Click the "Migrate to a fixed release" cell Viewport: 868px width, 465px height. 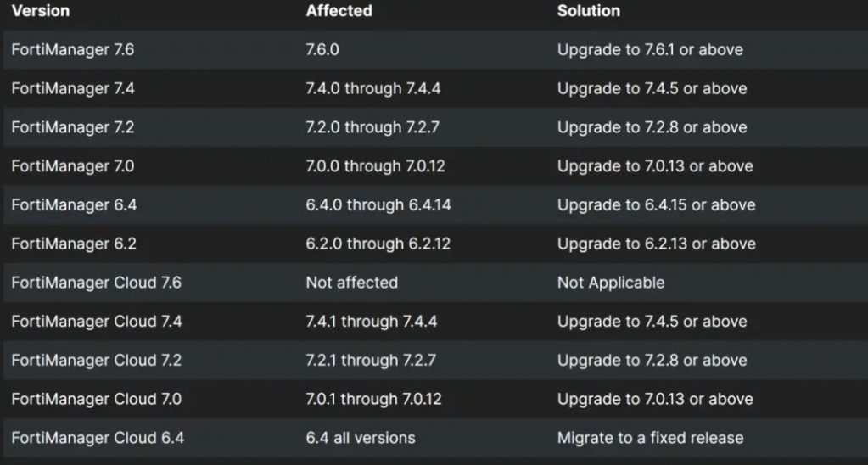tap(650, 439)
